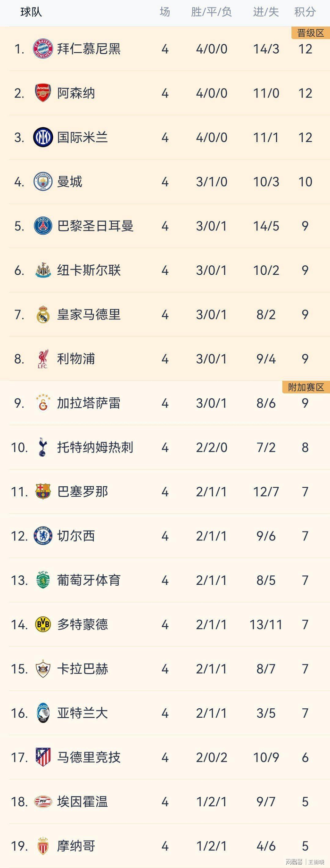Click the Barcelona club crest
This screenshot has height=868, width=330.
tap(43, 492)
